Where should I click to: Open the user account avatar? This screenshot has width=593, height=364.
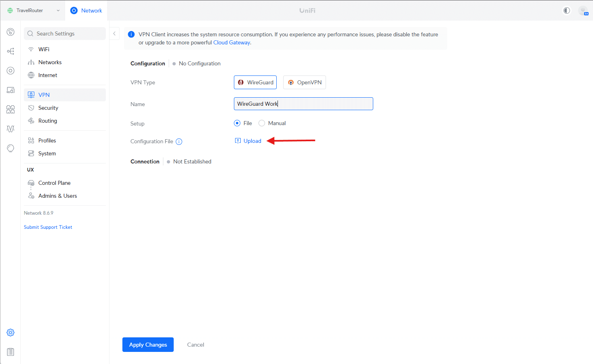[583, 10]
